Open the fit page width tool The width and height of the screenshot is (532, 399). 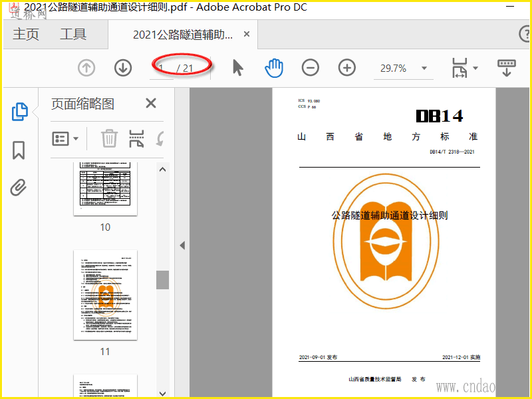pos(460,68)
